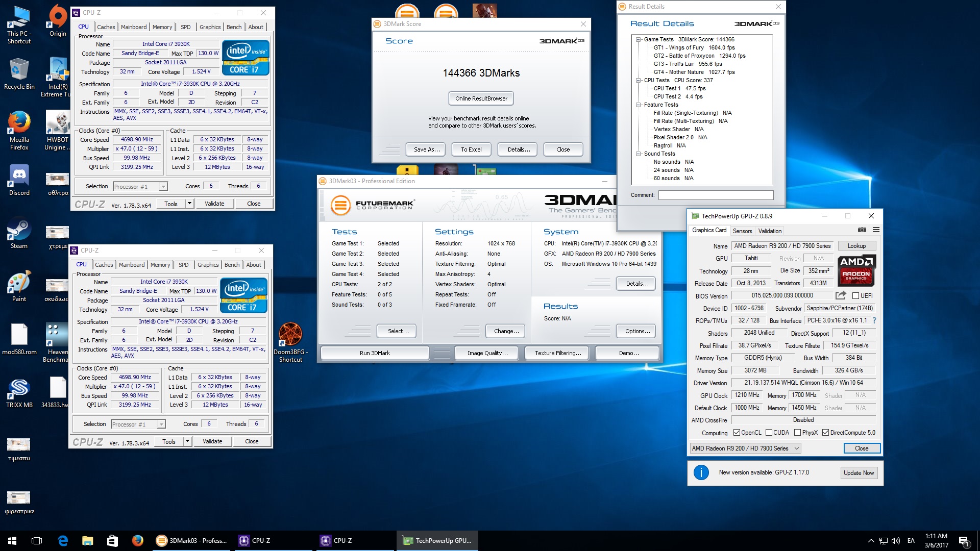This screenshot has height=551, width=980.
Task: Click To Excel button
Action: [471, 149]
